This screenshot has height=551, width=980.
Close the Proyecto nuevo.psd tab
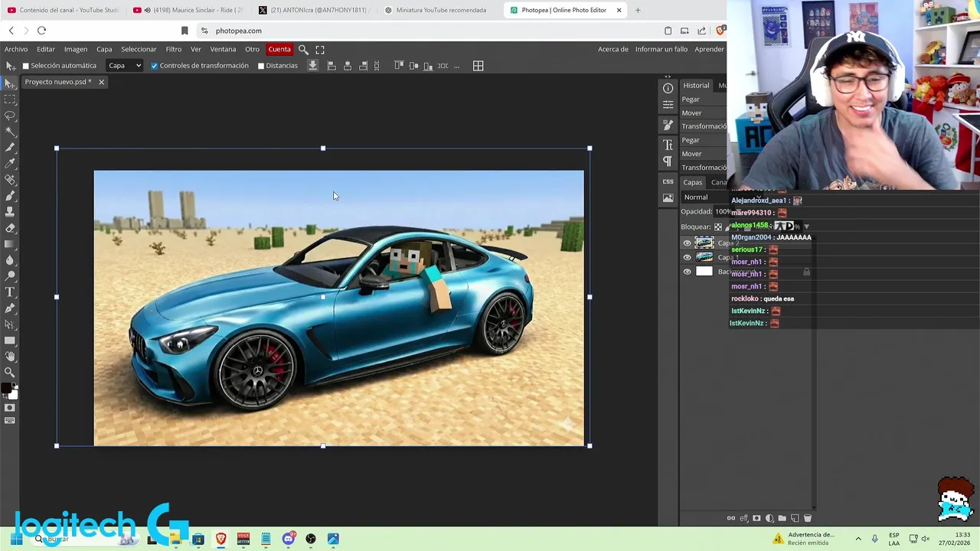(101, 82)
